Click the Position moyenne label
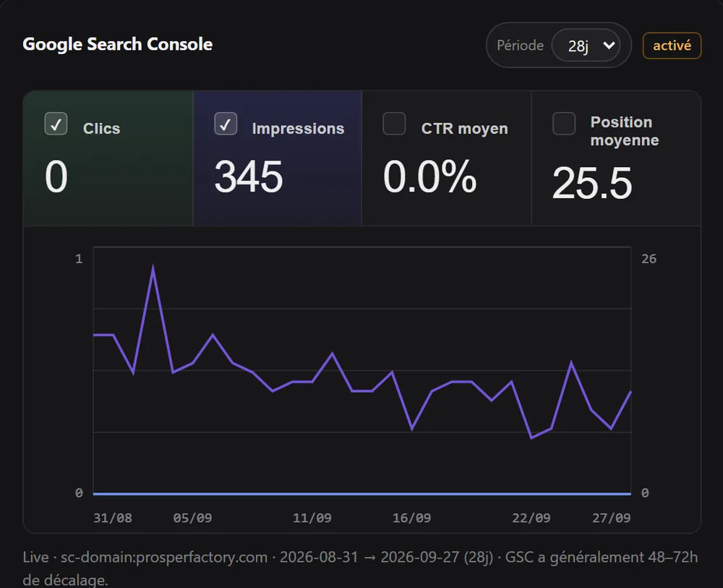This screenshot has height=588, width=723. coord(625,131)
